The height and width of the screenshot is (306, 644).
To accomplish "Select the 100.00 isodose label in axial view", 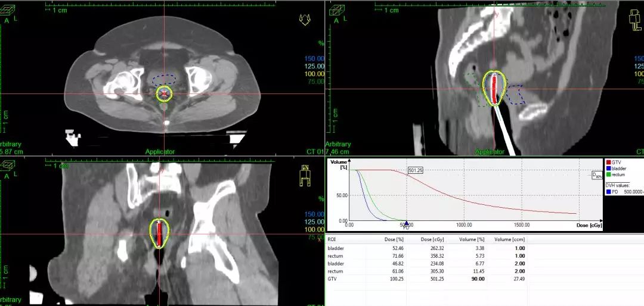I will click(x=314, y=74).
